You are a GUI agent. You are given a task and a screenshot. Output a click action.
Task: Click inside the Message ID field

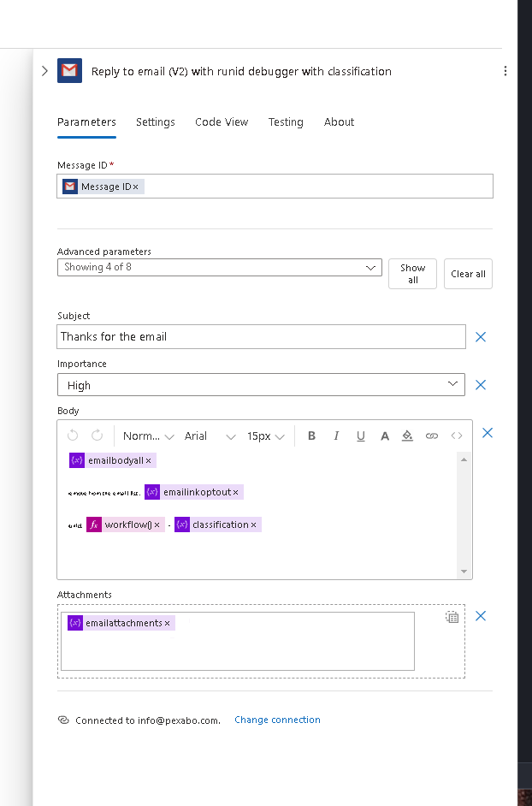pyautogui.click(x=275, y=186)
